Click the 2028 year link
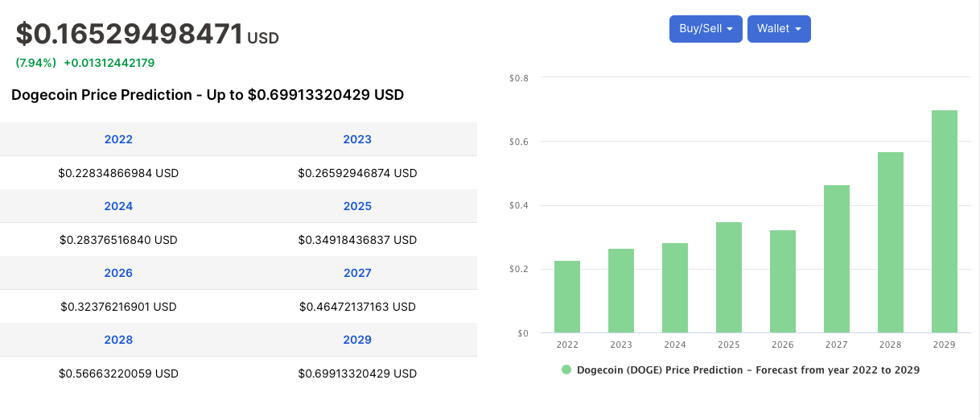 pos(118,340)
